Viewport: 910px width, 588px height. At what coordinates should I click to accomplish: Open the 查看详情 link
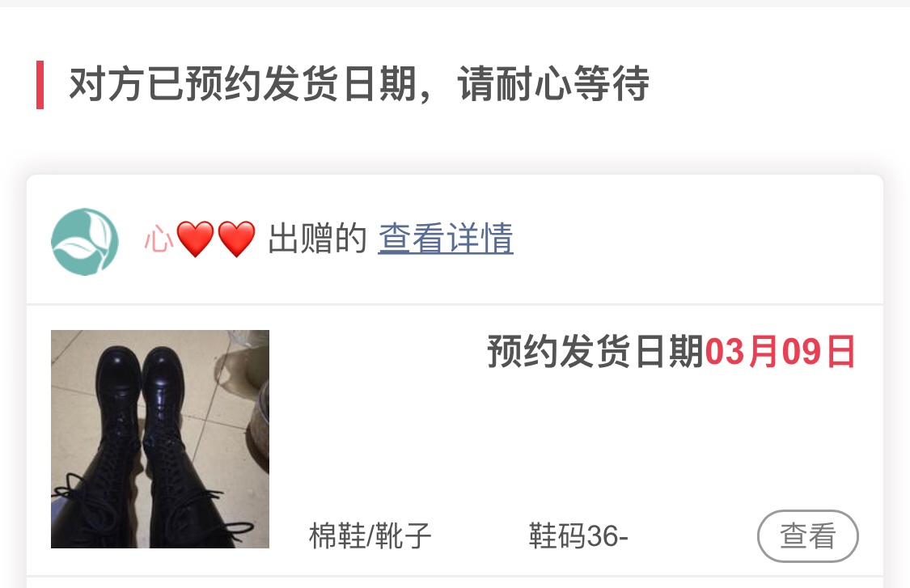446,238
